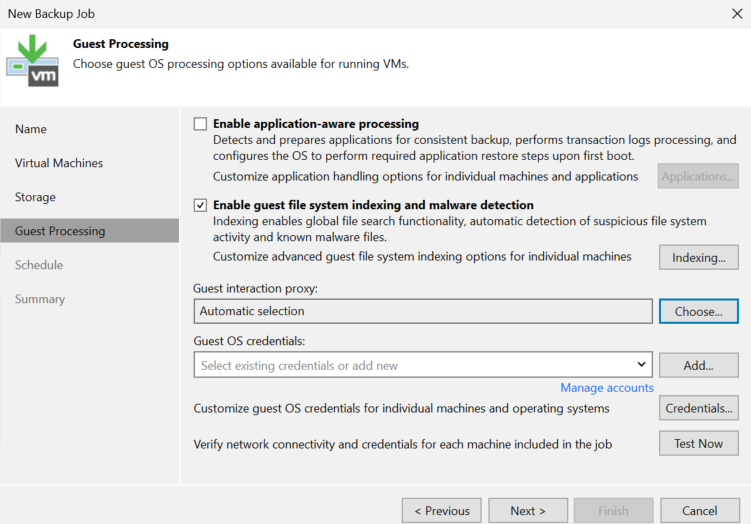Proceed with the Next button

528,511
